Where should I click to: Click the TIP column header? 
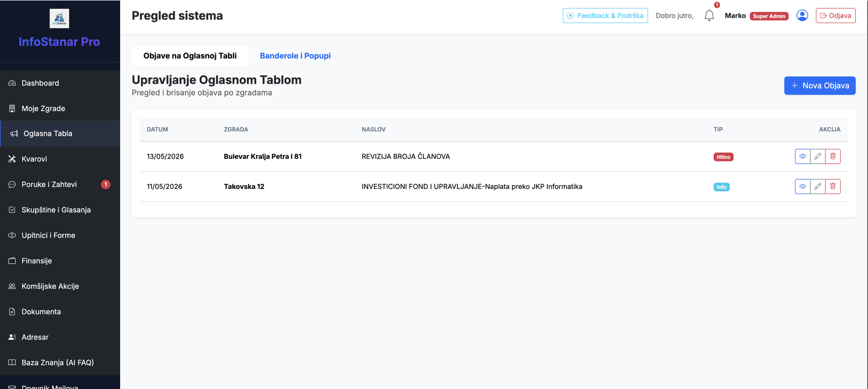(x=718, y=129)
